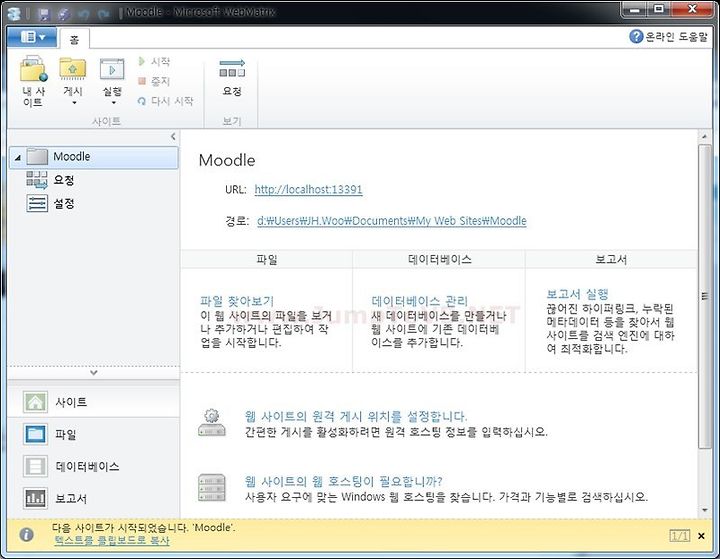Click the save icon in quick access toolbar
This screenshot has height=559, width=720.
click(x=44, y=14)
